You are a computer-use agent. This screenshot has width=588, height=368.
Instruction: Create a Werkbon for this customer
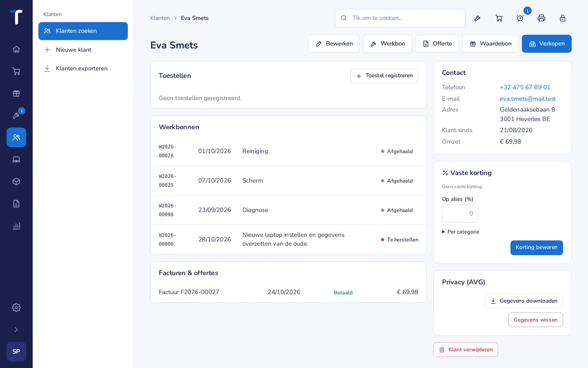[x=387, y=44]
